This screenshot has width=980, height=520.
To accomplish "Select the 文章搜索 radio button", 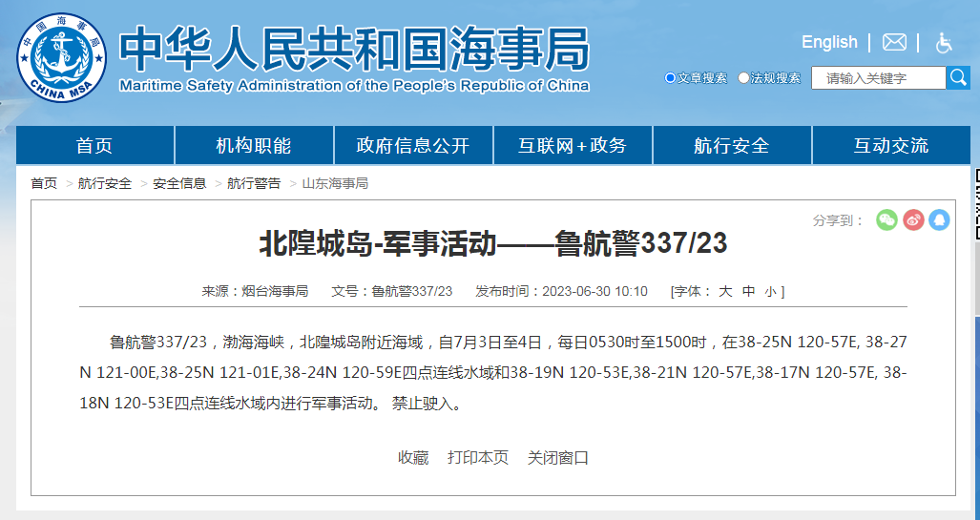I will [670, 78].
